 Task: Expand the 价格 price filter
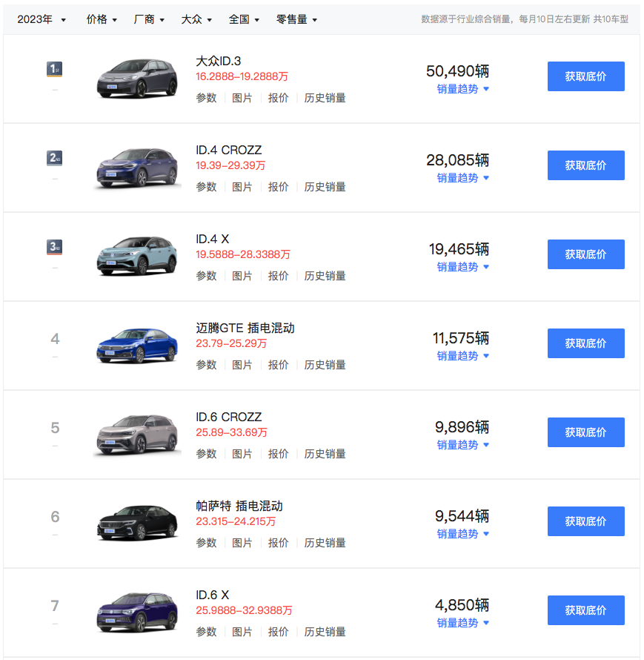102,19
